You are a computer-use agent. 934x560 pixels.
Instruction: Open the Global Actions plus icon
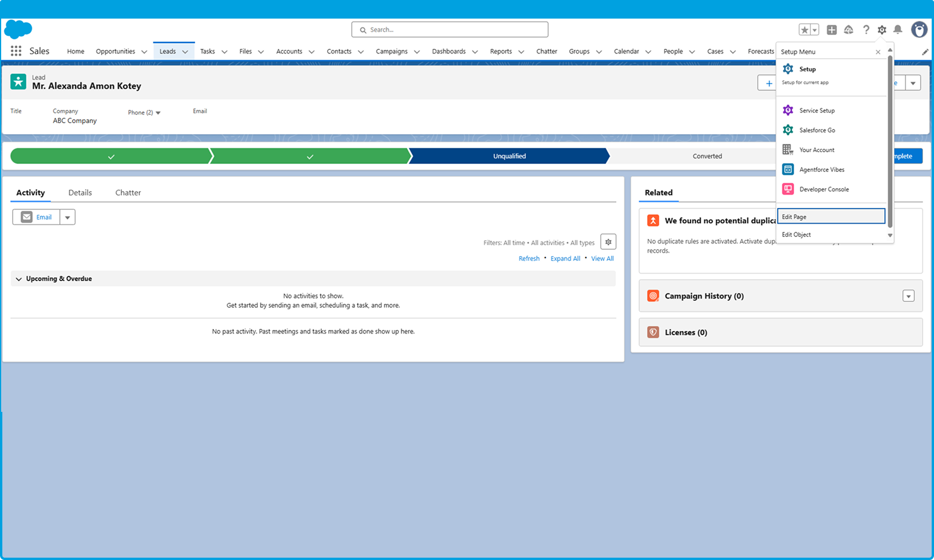point(832,30)
